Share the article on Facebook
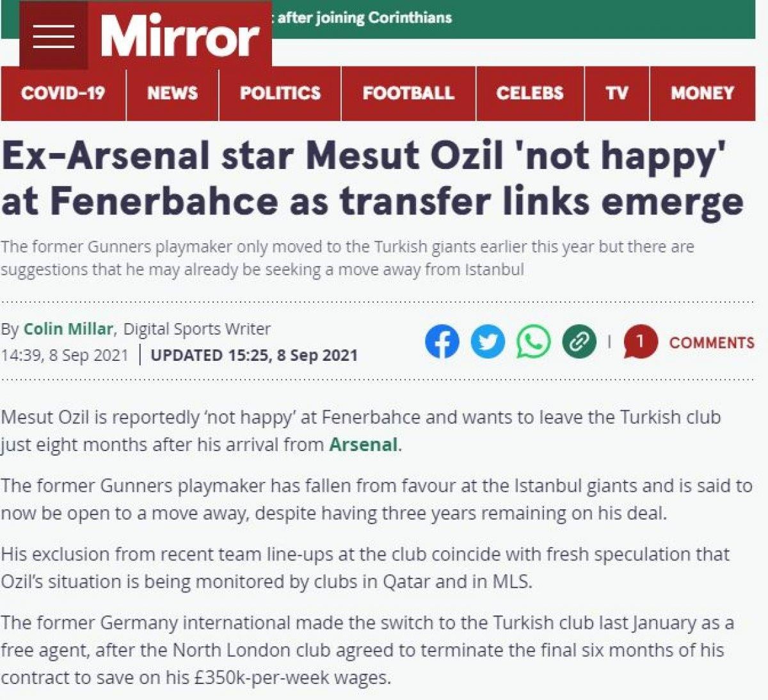This screenshot has width=768, height=700. tap(443, 342)
